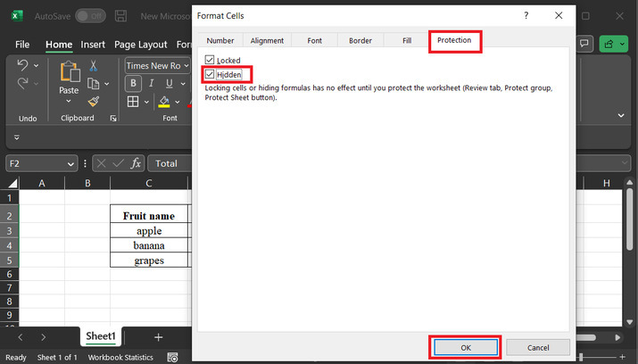This screenshot has width=638, height=364.
Task: Click the Excel app logo icon
Action: (16, 16)
